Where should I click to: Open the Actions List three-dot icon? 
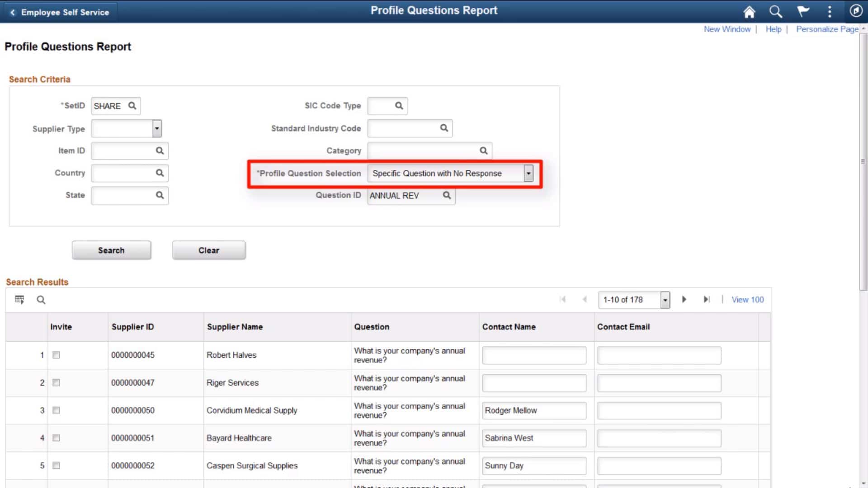[830, 12]
